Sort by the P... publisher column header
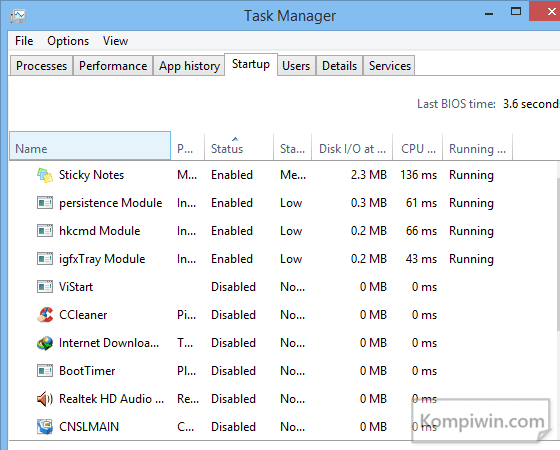560x450 pixels. tap(188, 146)
